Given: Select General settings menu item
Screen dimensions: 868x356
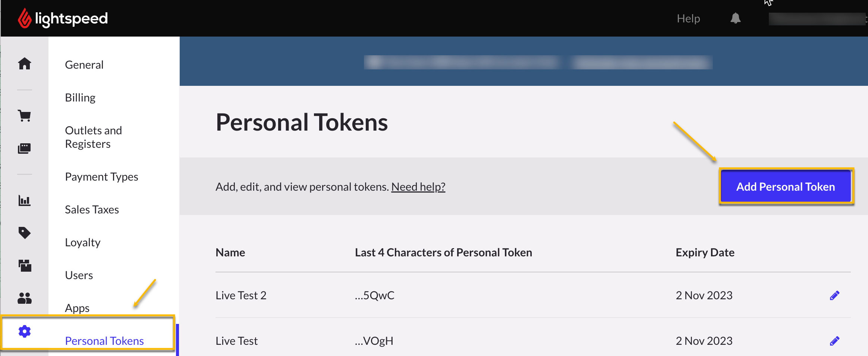Looking at the screenshot, I should click(x=84, y=65).
